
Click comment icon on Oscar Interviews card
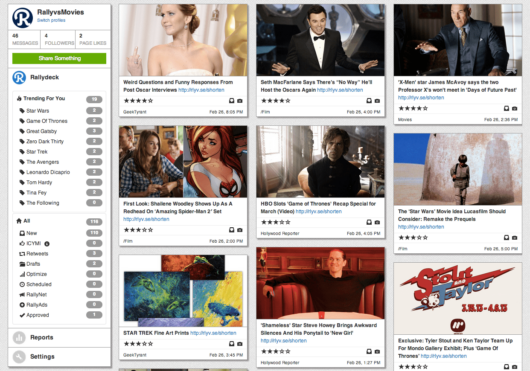coord(232,101)
